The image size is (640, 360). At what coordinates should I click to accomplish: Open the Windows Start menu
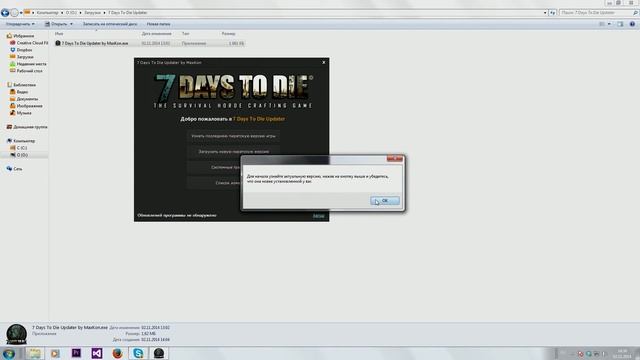click(9, 353)
